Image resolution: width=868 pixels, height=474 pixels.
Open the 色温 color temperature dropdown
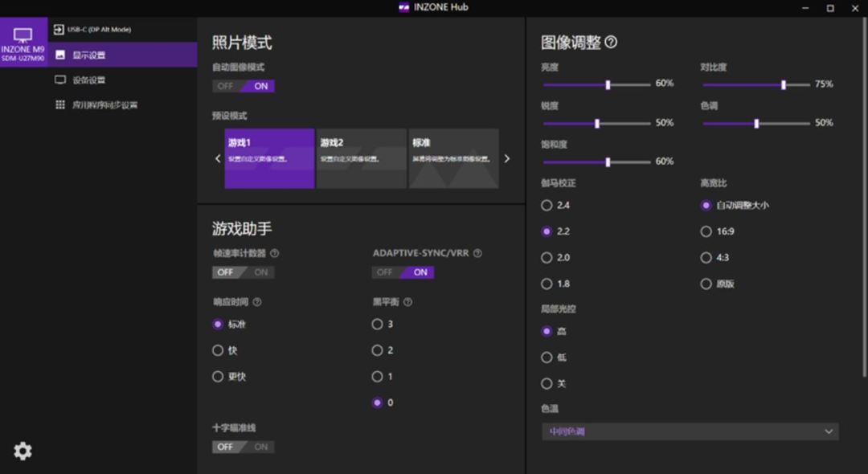[x=690, y=431]
